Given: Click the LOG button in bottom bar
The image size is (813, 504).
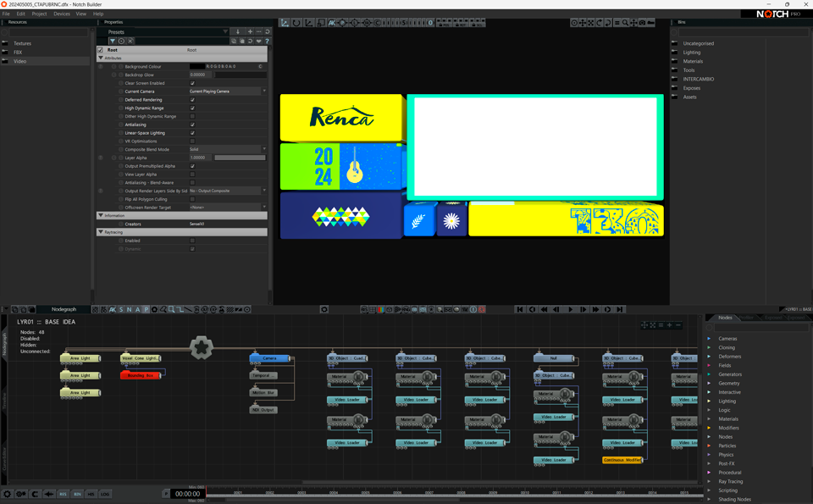Looking at the screenshot, I should click(105, 494).
